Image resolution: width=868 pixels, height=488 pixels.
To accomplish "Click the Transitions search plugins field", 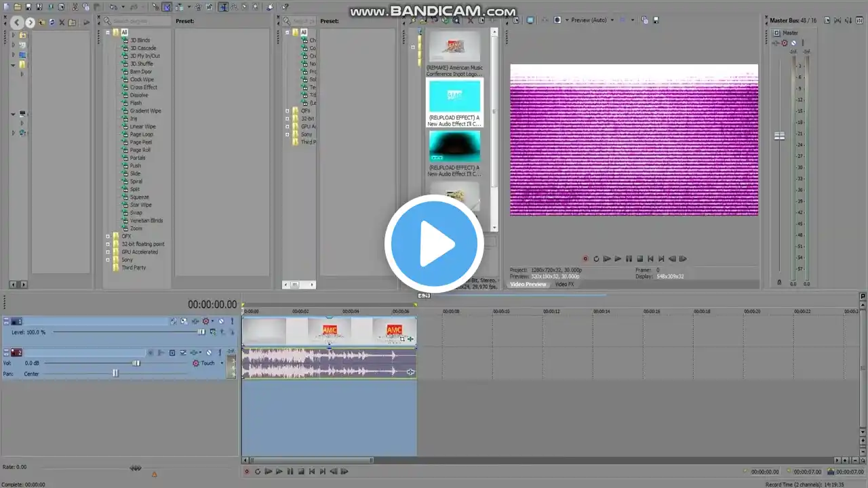I will pos(136,21).
